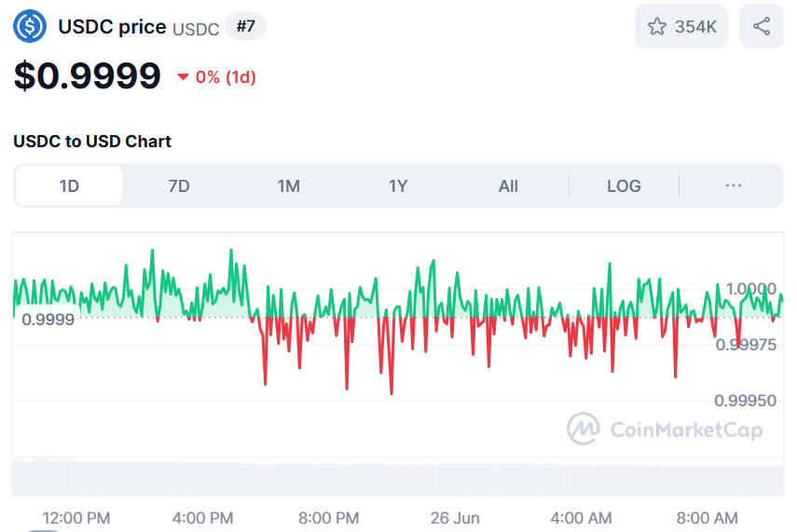
Task: Add USDC to watchlist via star button
Action: coord(681,26)
